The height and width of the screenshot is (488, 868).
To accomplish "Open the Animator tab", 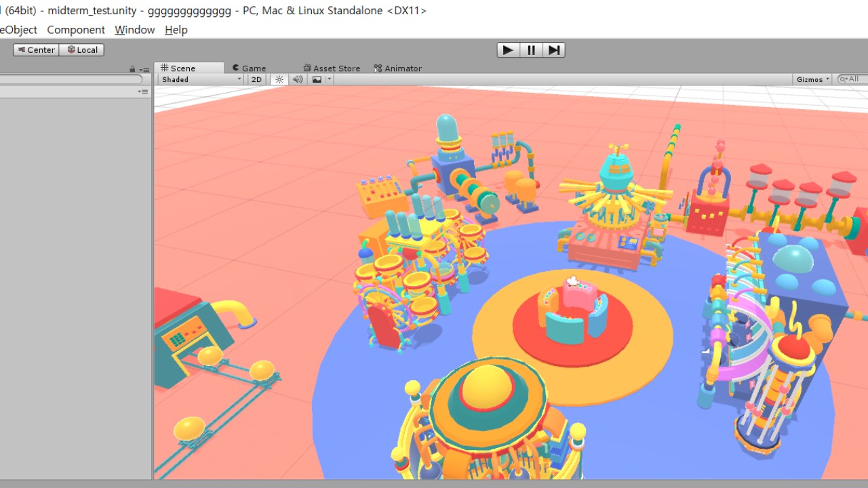I will pyautogui.click(x=397, y=68).
